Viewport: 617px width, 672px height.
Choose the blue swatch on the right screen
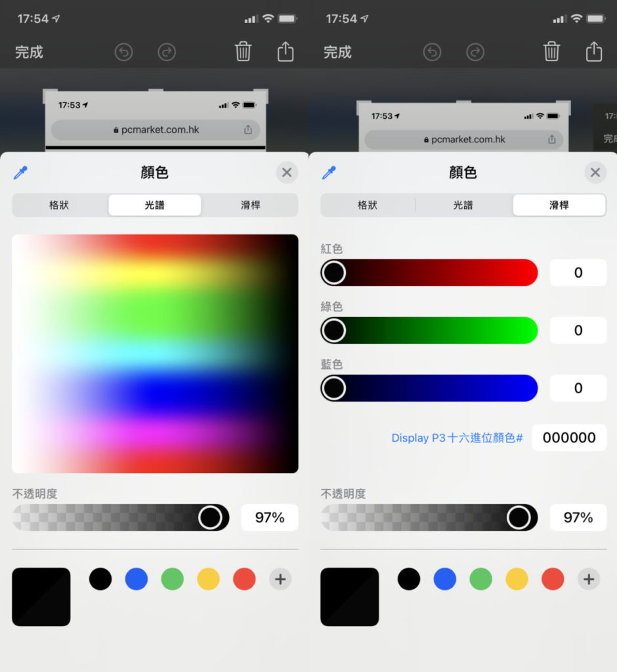point(444,579)
